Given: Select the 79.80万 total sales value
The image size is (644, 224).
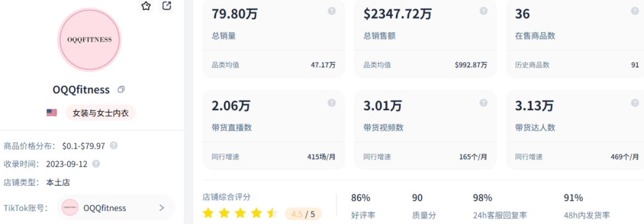Looking at the screenshot, I should [x=234, y=14].
